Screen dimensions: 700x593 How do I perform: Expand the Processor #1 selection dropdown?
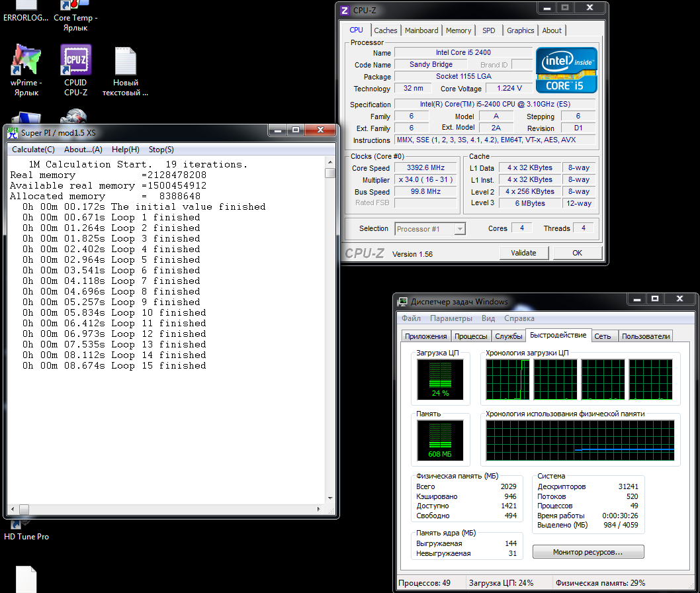460,229
